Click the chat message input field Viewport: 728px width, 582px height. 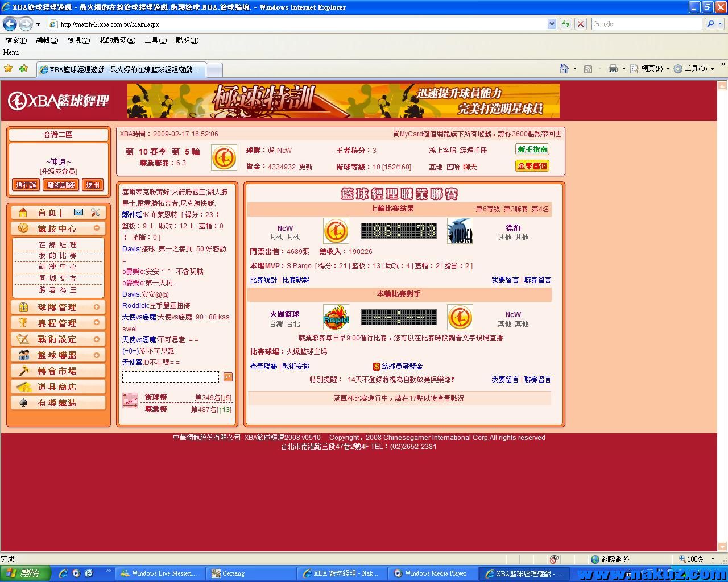(x=171, y=377)
